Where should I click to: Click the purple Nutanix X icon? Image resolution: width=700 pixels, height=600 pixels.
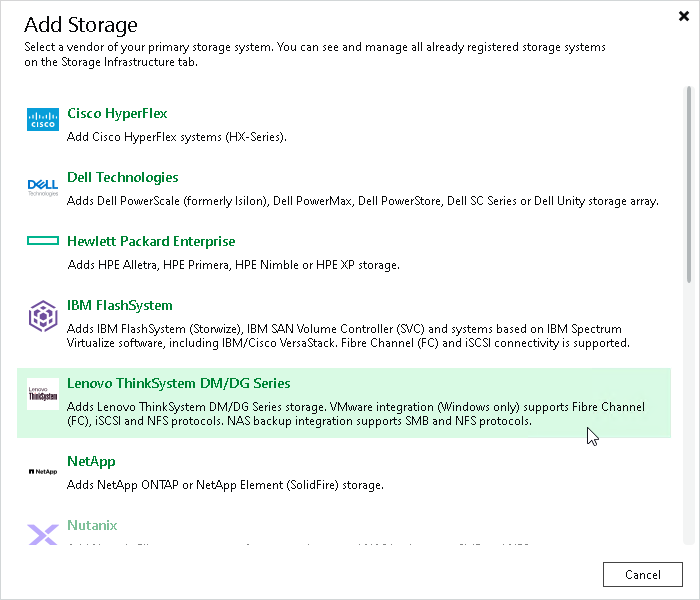(43, 534)
